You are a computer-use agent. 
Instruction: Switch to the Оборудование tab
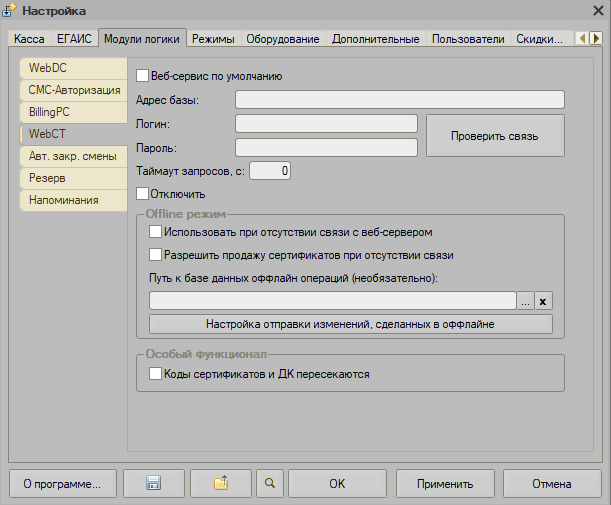pos(284,39)
